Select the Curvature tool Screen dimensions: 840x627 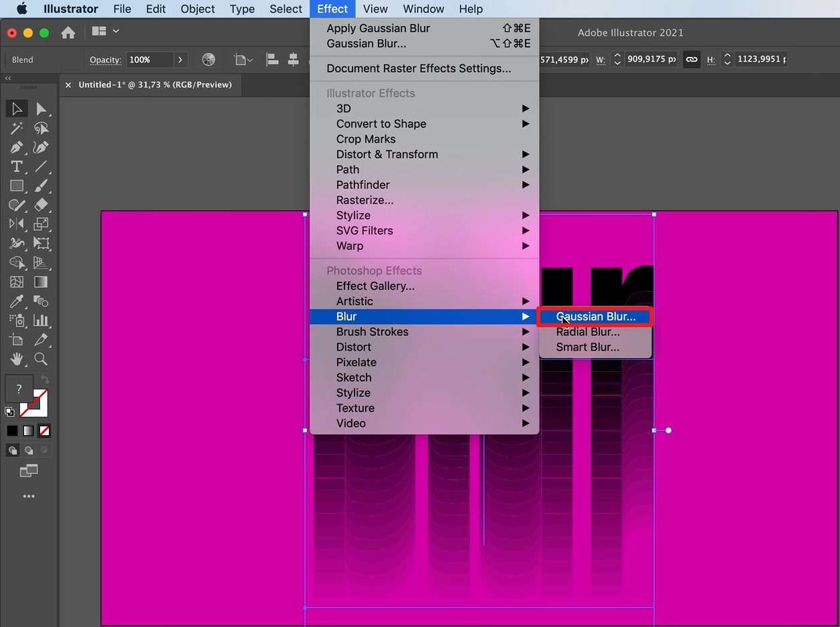point(41,147)
